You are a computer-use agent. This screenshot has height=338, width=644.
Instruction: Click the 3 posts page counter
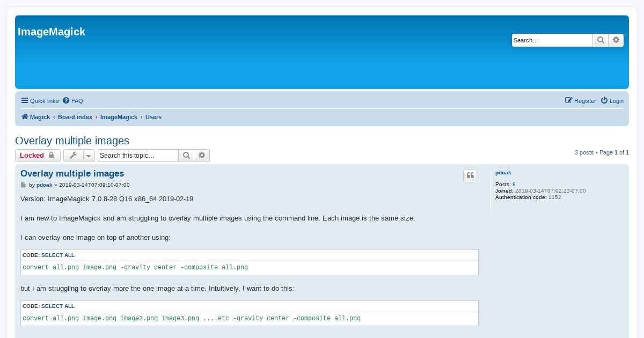[x=602, y=153]
